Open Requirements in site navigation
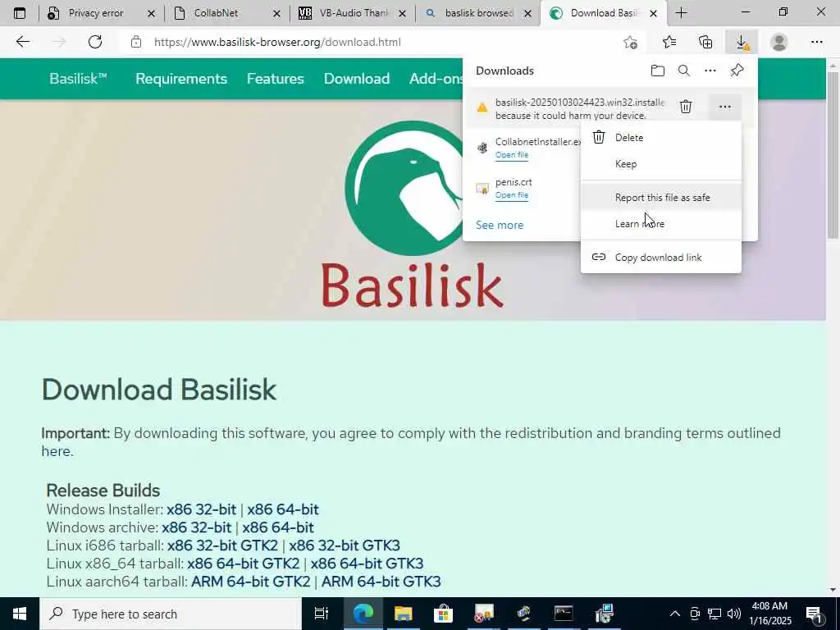Screen dimensions: 840x630 click(x=181, y=79)
